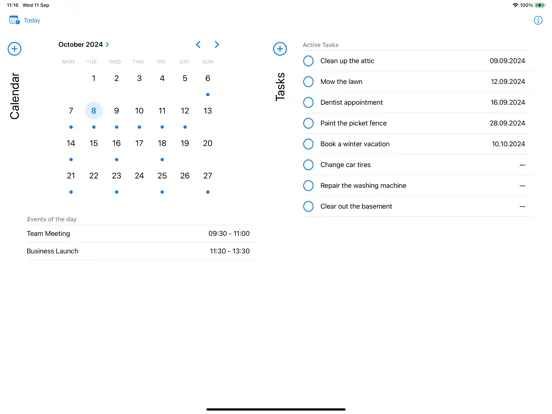552x414 pixels.
Task: Tap the 11:16 status bar clock
Action: pos(12,5)
